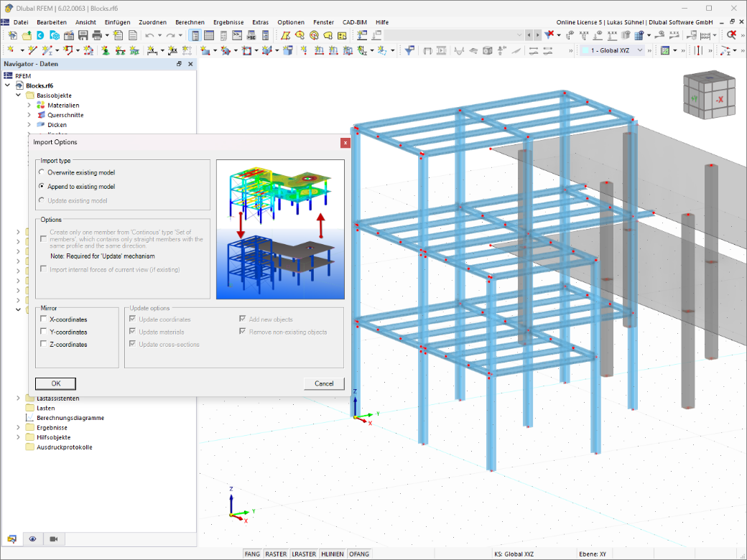Click the Cancel button in Import Options
Screen dimensions: 747x560
tap(324, 383)
